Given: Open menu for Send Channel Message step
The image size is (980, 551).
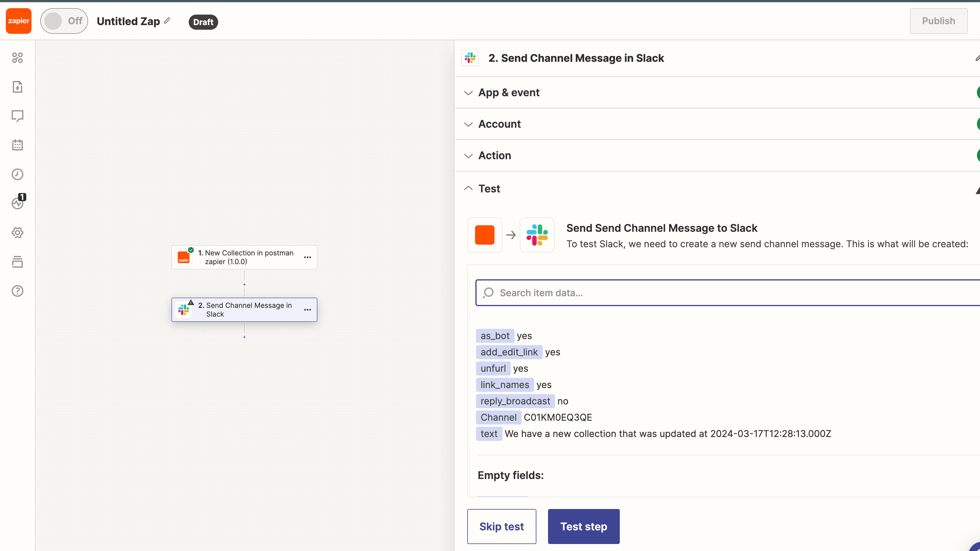Looking at the screenshot, I should pos(307,310).
